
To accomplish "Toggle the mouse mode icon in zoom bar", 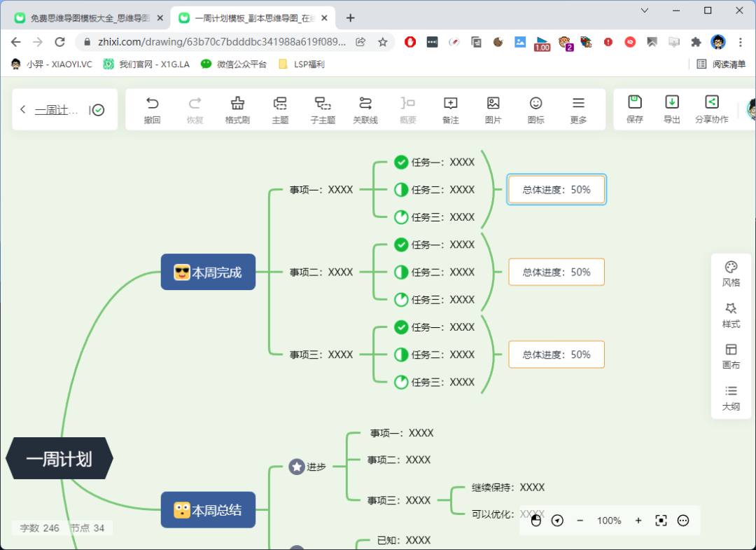I will pyautogui.click(x=535, y=521).
